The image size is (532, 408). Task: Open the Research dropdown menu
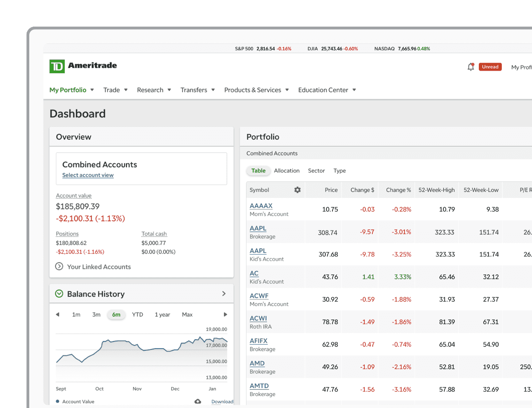tap(154, 90)
